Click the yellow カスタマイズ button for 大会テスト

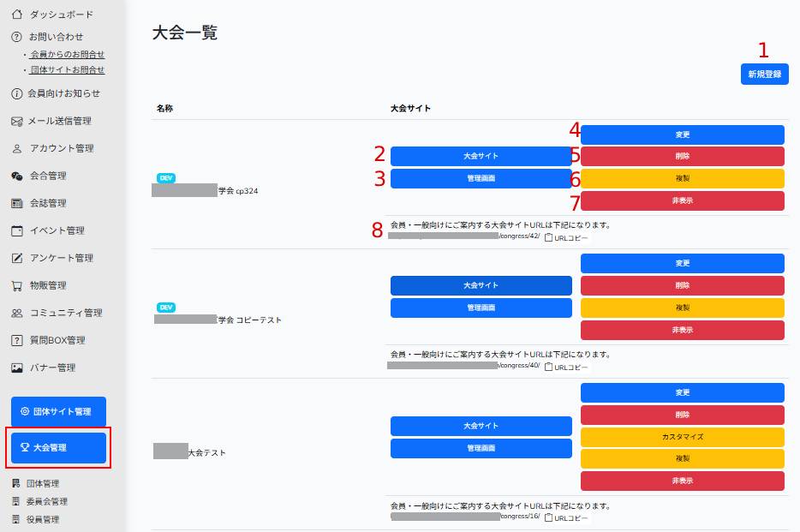coord(682,436)
